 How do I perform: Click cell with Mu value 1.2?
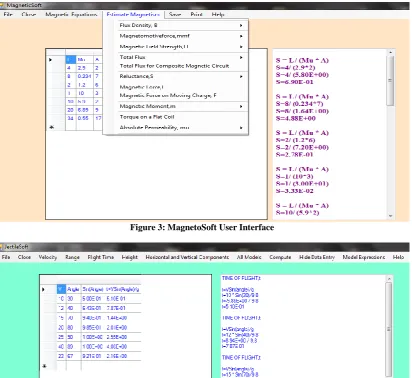point(85,85)
